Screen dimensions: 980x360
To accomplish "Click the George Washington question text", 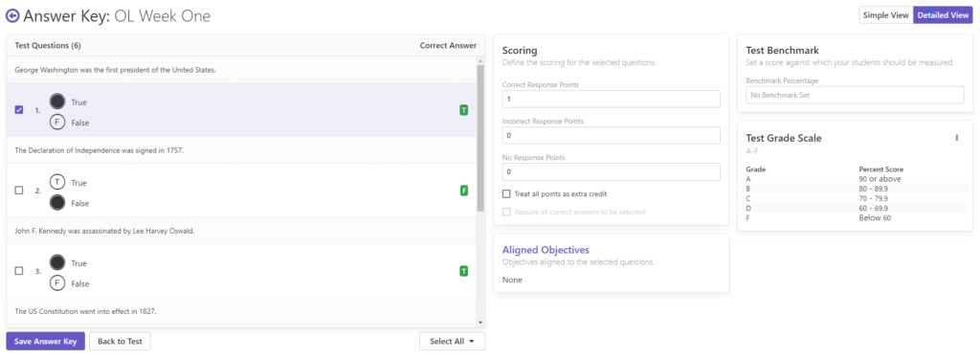I will tap(115, 70).
